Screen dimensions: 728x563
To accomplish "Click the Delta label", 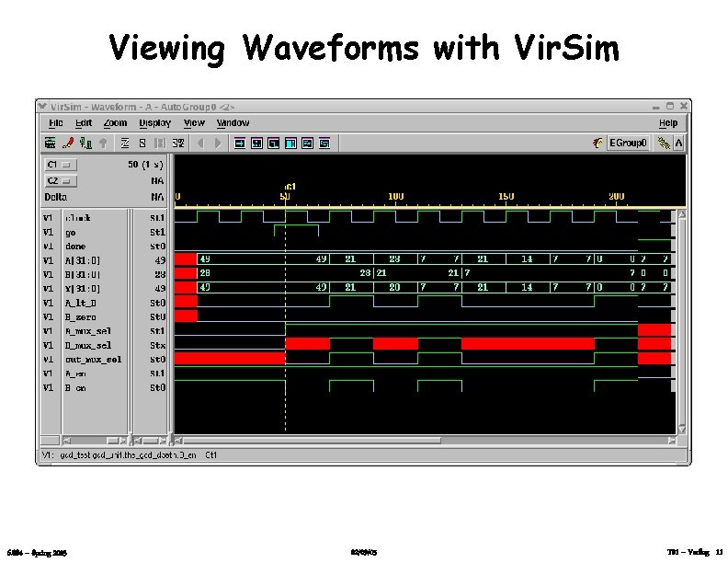I will tap(56, 197).
